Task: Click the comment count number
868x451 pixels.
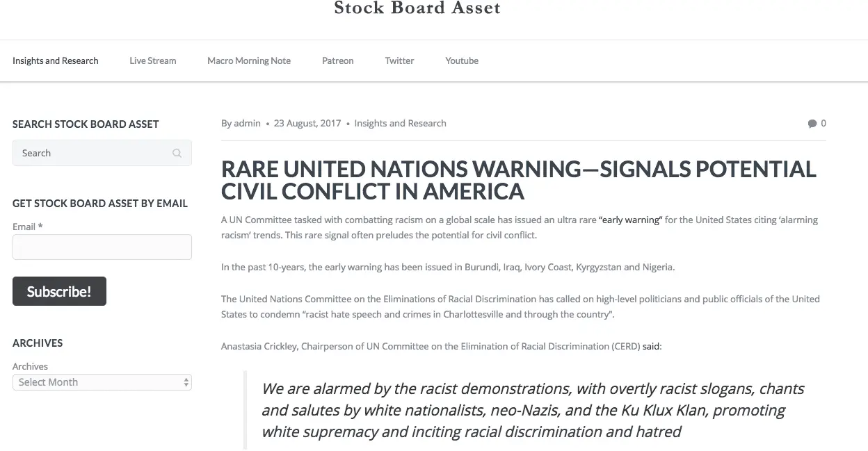Action: click(x=823, y=124)
